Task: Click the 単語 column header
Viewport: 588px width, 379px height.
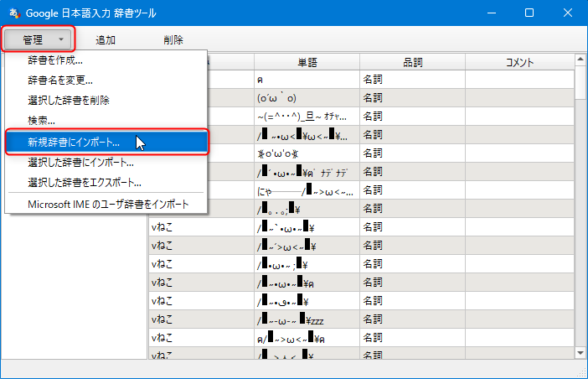Action: pyautogui.click(x=307, y=62)
